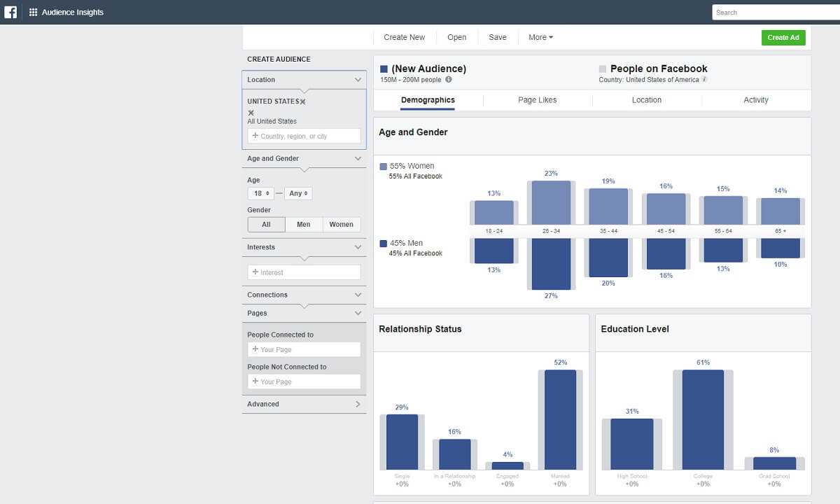
Task: Click the Married 52% bar
Action: click(x=560, y=419)
